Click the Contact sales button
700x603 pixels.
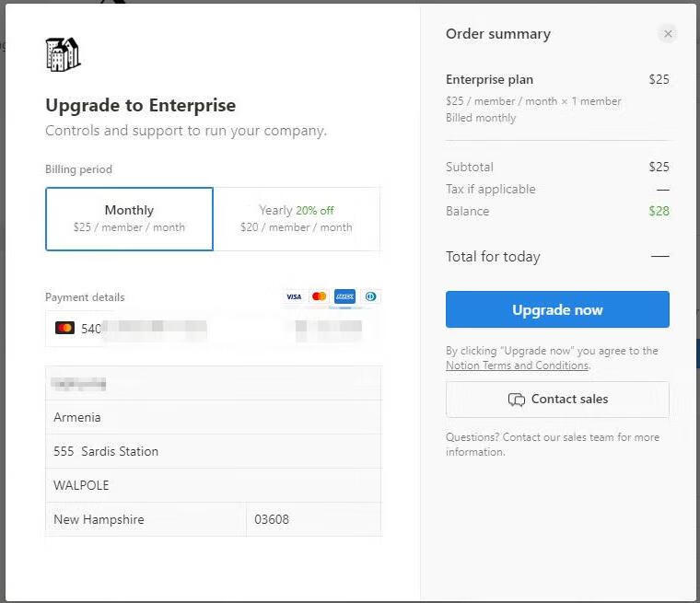[557, 400]
